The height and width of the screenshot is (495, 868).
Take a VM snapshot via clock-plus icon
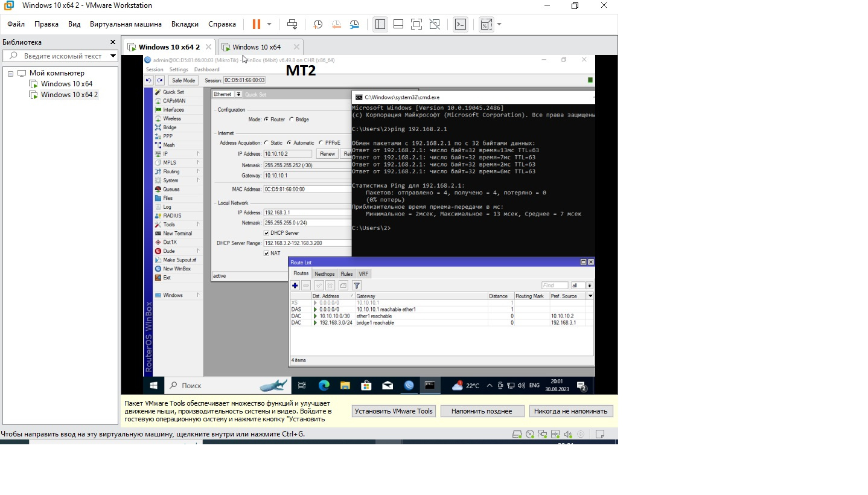tap(318, 24)
